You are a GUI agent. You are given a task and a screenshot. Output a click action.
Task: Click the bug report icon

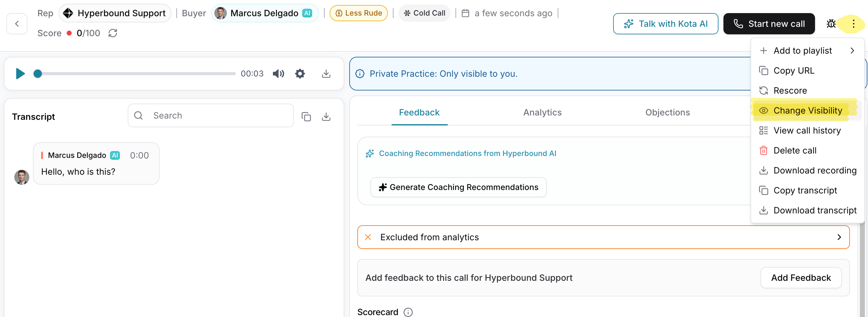point(831,24)
